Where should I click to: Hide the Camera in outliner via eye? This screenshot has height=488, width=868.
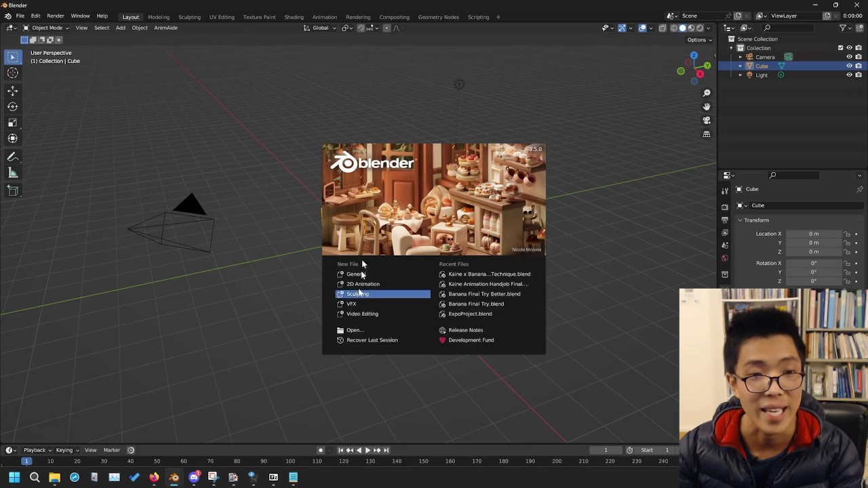[849, 57]
